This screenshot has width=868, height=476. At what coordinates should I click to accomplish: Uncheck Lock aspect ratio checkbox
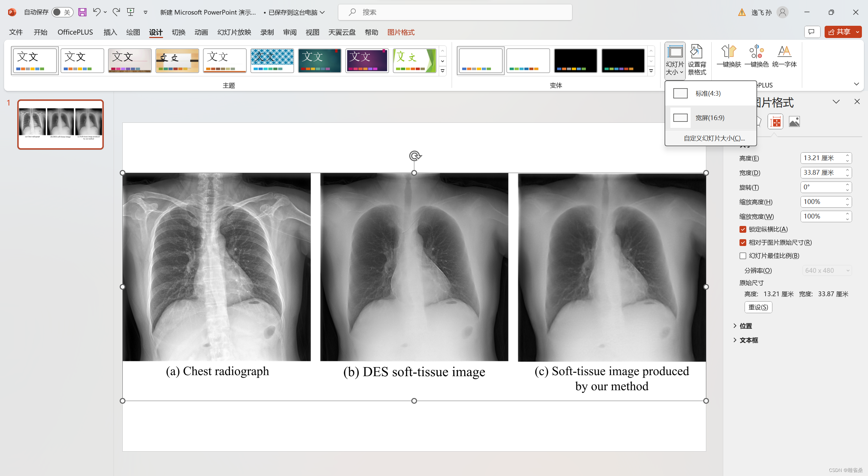[743, 229]
